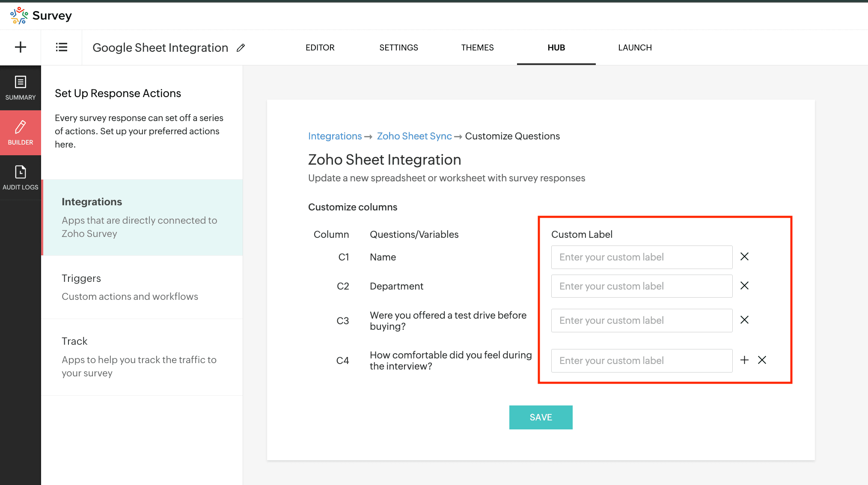This screenshot has height=485, width=868.
Task: Add a new column with plus icon
Action: 744,360
